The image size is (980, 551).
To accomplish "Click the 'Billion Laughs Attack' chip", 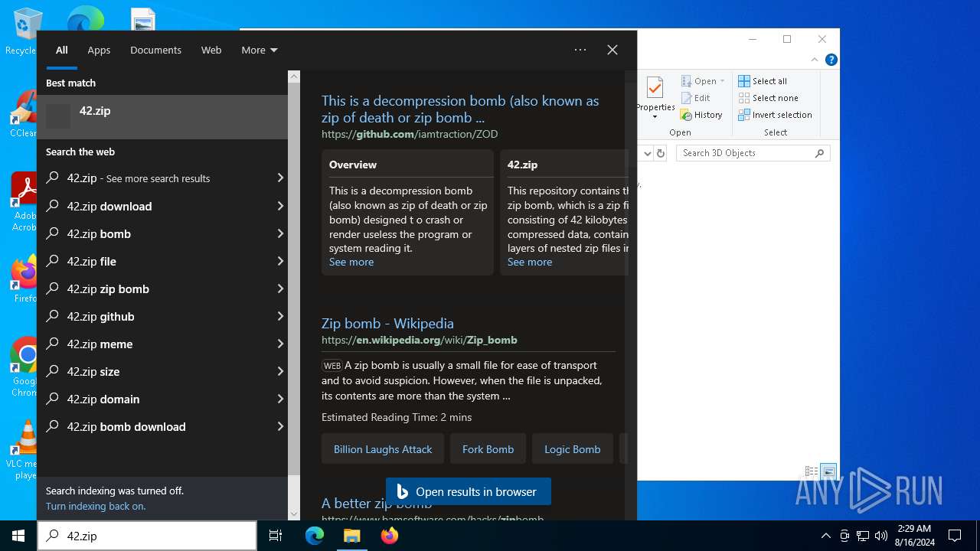I will (383, 449).
